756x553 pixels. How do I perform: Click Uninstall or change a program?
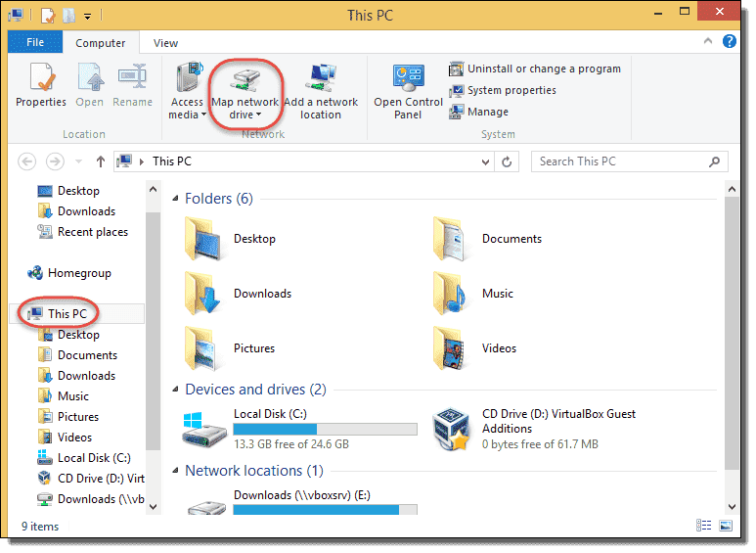click(535, 69)
